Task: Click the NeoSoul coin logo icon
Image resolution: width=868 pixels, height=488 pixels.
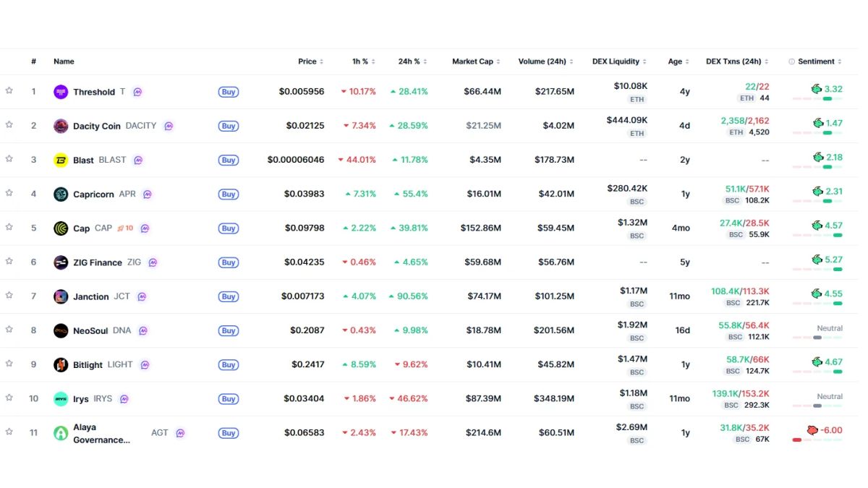Action: point(61,330)
